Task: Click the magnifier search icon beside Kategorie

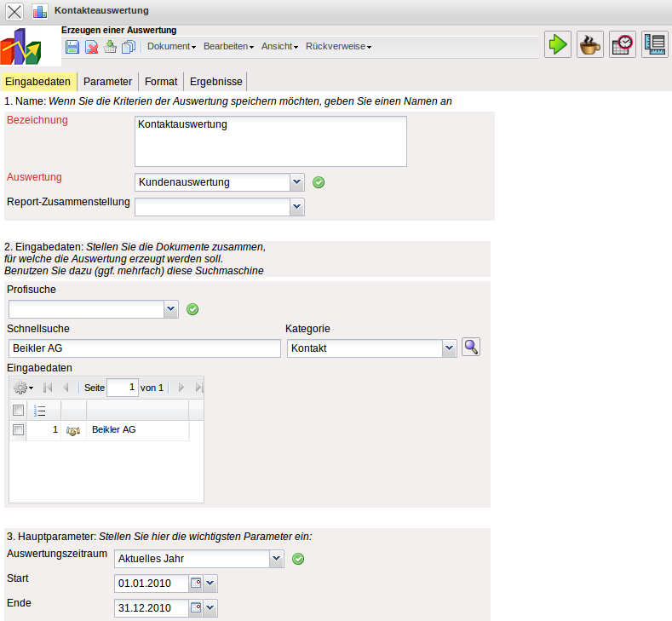Action: (470, 348)
